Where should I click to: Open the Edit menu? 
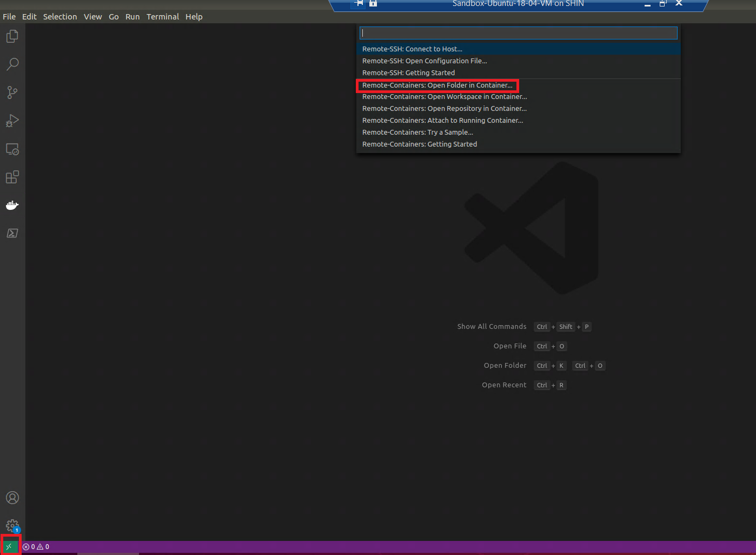(x=29, y=17)
